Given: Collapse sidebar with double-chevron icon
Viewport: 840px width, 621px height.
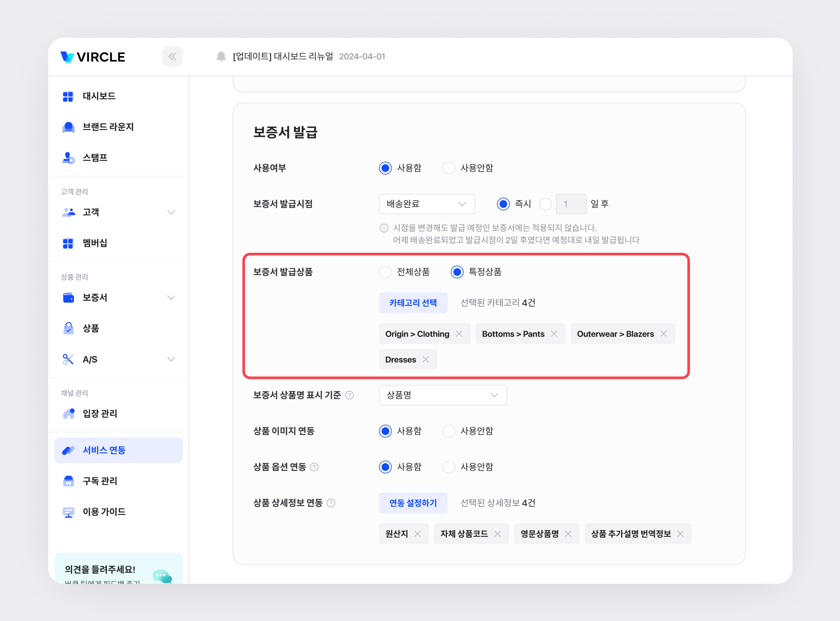Looking at the screenshot, I should [172, 56].
